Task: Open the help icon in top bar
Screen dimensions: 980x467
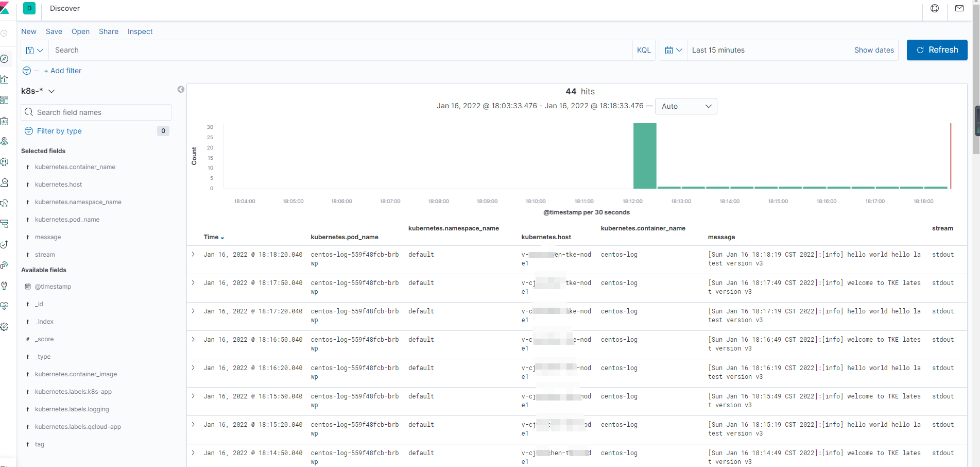Action: click(935, 8)
